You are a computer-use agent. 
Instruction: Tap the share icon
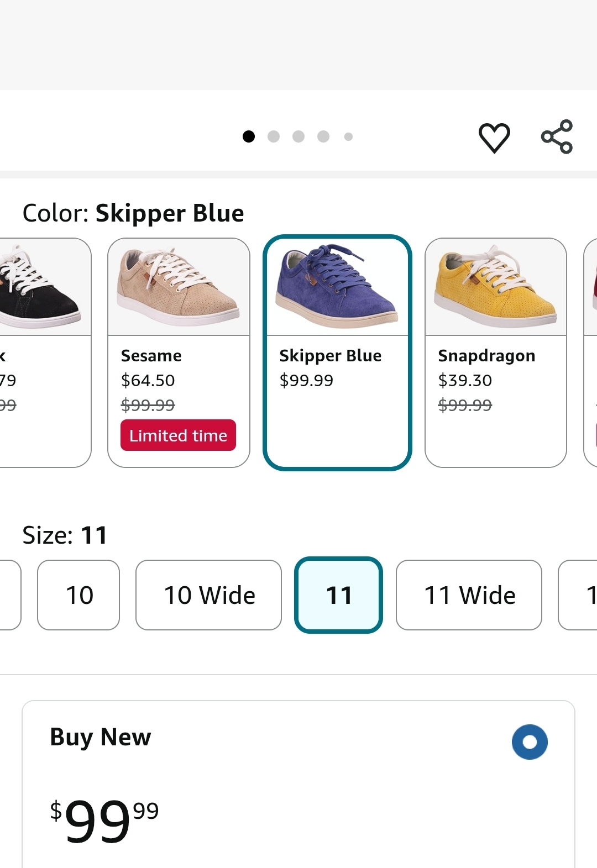(557, 136)
